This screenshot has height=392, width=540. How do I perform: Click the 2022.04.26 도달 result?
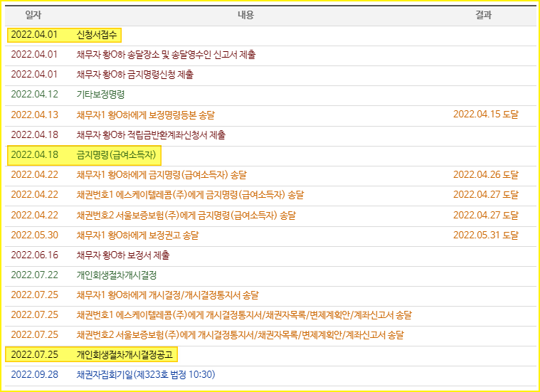486,174
